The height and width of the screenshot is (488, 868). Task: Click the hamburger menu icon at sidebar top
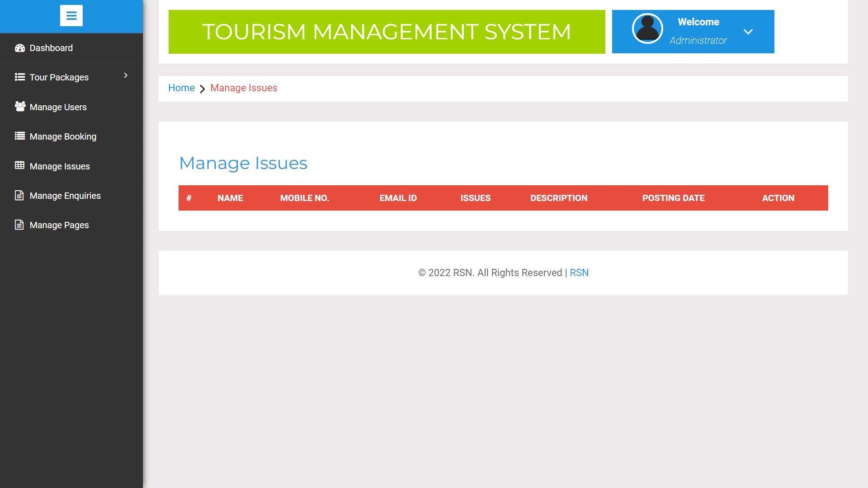[x=71, y=15]
